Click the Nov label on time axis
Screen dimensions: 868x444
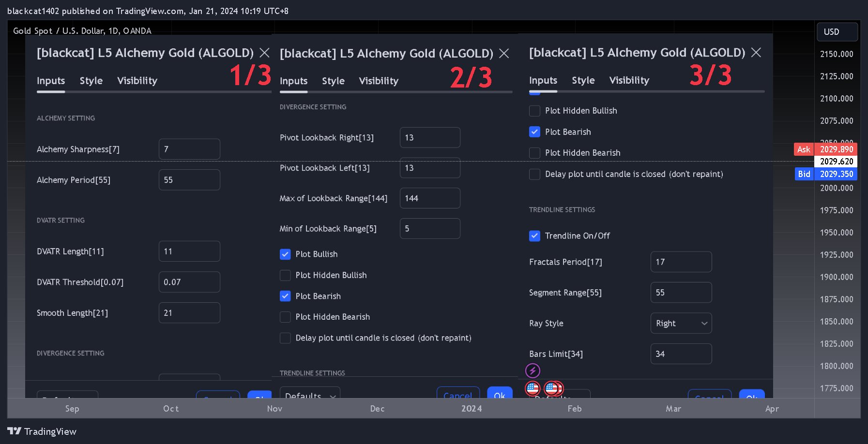click(274, 409)
